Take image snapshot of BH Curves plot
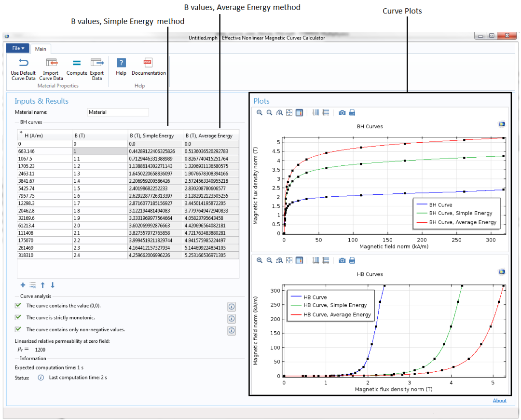521x420 pixels. [342, 113]
